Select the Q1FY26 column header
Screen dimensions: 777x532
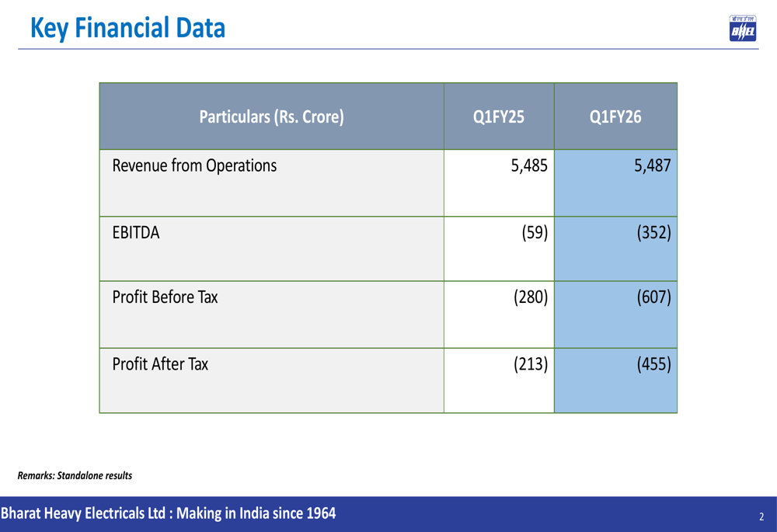[615, 117]
